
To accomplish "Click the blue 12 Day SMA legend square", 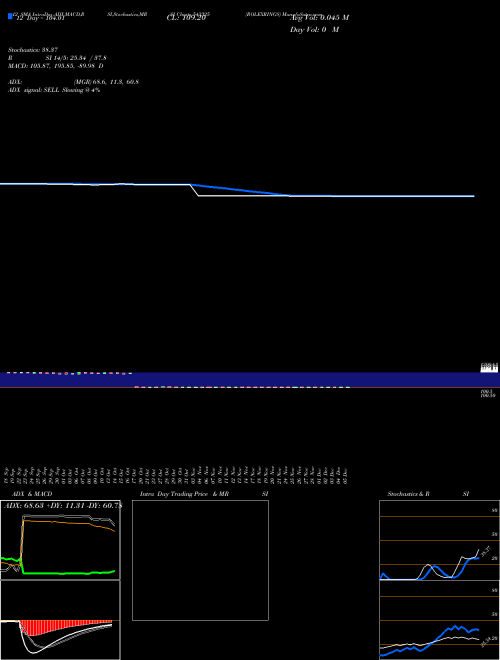I will [10, 17].
